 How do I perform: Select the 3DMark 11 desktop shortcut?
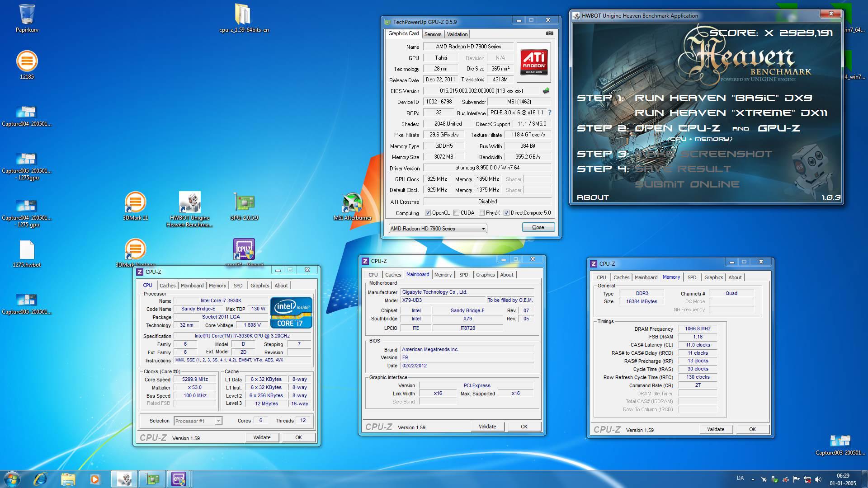tap(135, 206)
